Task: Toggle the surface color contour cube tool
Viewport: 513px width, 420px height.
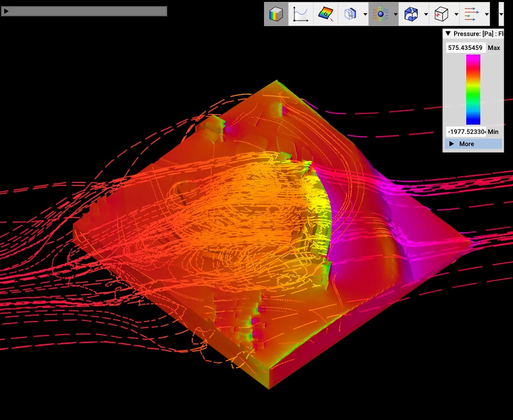Action: [276, 14]
